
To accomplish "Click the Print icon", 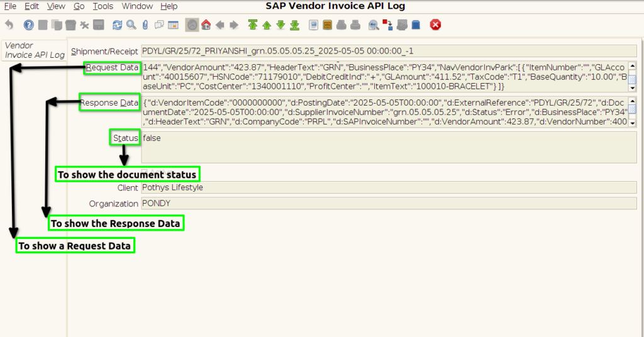I will (355, 25).
